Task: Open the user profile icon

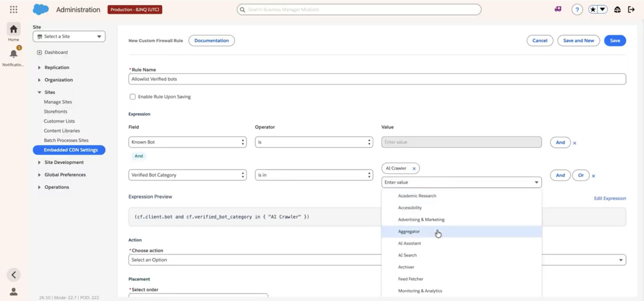Action: point(14,291)
